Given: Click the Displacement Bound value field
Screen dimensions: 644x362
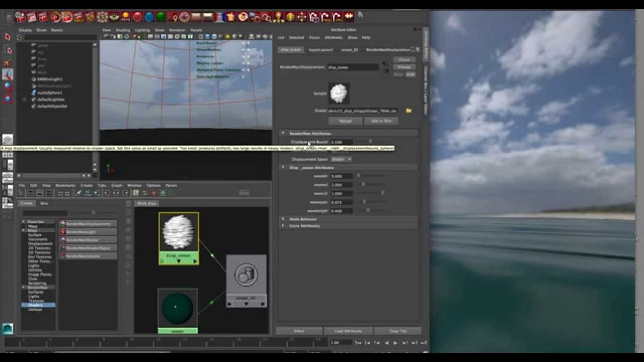Looking at the screenshot, I should (x=341, y=142).
